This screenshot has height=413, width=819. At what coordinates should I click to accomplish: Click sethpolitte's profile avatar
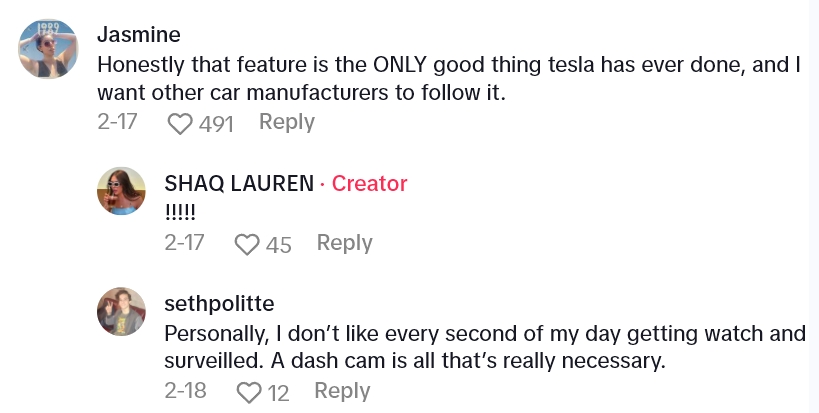pos(122,312)
